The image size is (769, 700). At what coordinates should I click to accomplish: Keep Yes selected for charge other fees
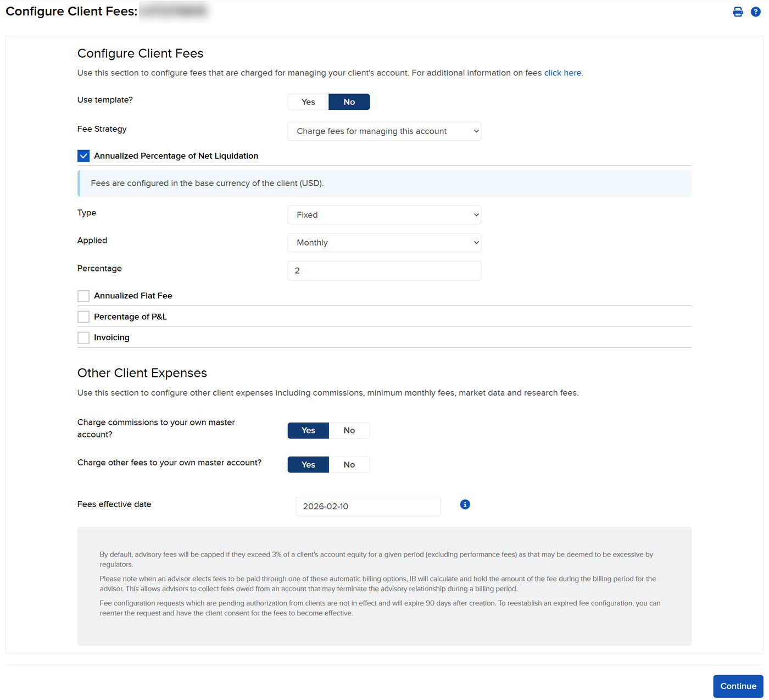(308, 464)
